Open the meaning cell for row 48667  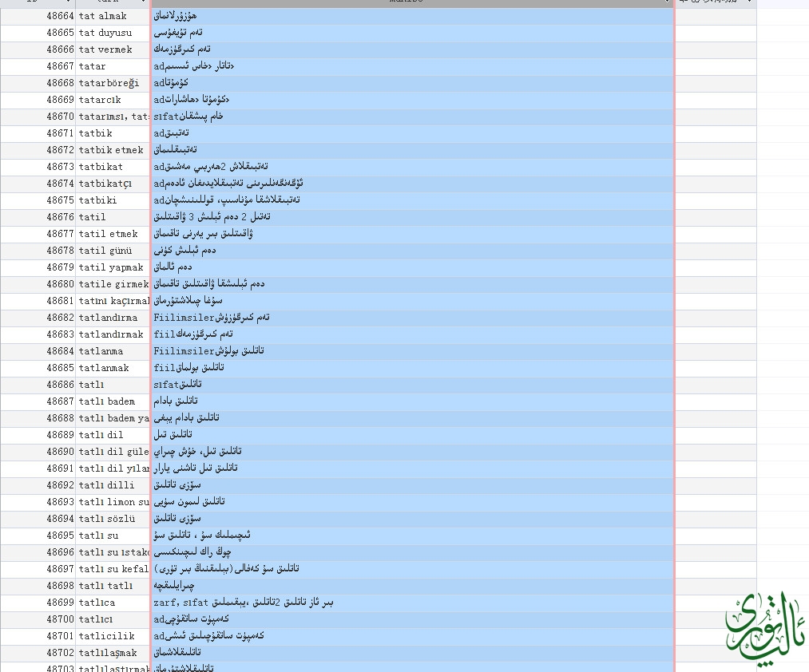pos(412,66)
